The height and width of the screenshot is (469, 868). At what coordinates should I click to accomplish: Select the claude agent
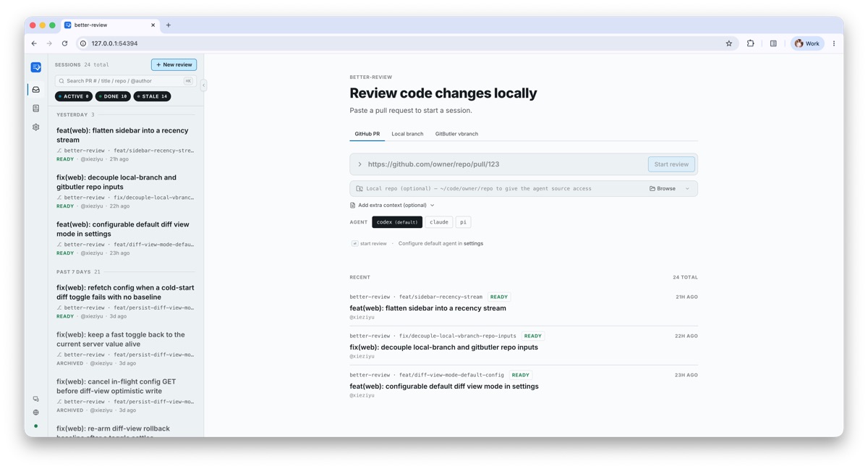tap(439, 222)
